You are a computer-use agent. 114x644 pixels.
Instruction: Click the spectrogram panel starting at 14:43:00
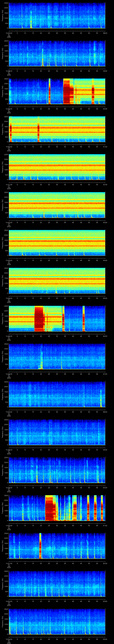click(x=57, y=243)
